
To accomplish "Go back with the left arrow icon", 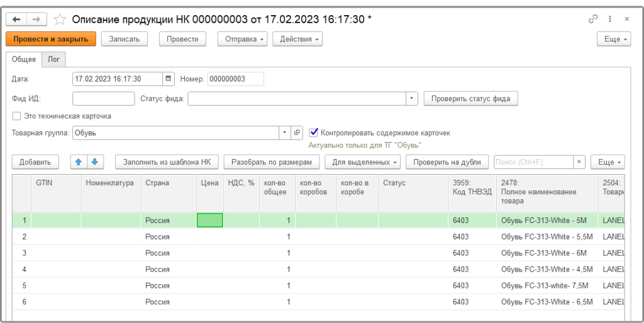I will [16, 19].
